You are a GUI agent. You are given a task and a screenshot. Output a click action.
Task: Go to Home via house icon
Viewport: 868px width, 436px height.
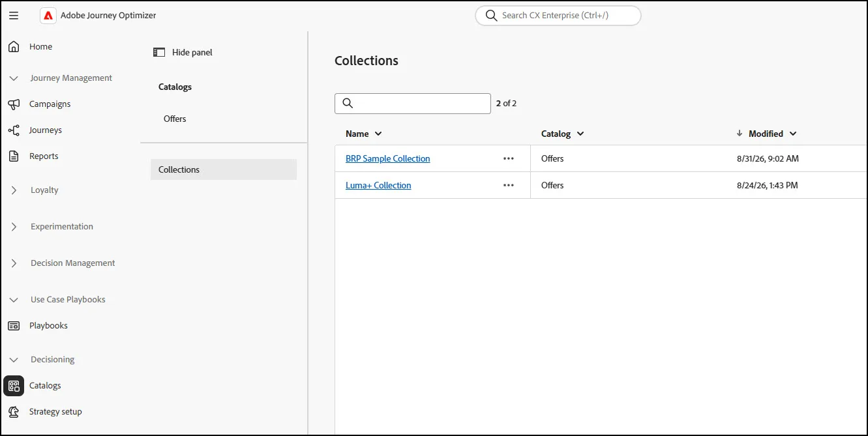(14, 47)
